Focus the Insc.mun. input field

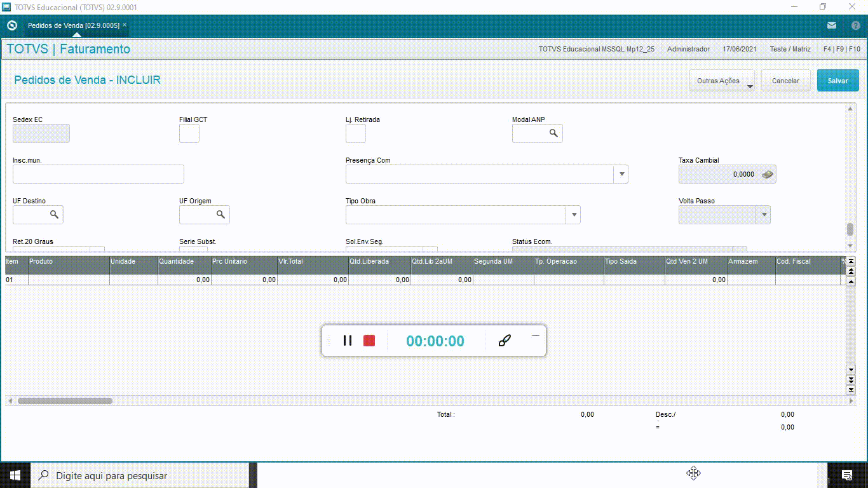[x=98, y=174]
